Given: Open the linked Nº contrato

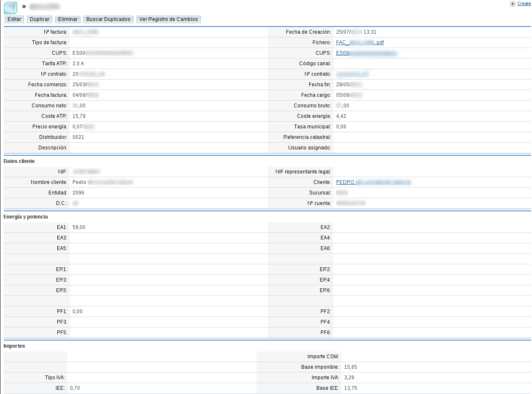Looking at the screenshot, I should pyautogui.click(x=352, y=74).
